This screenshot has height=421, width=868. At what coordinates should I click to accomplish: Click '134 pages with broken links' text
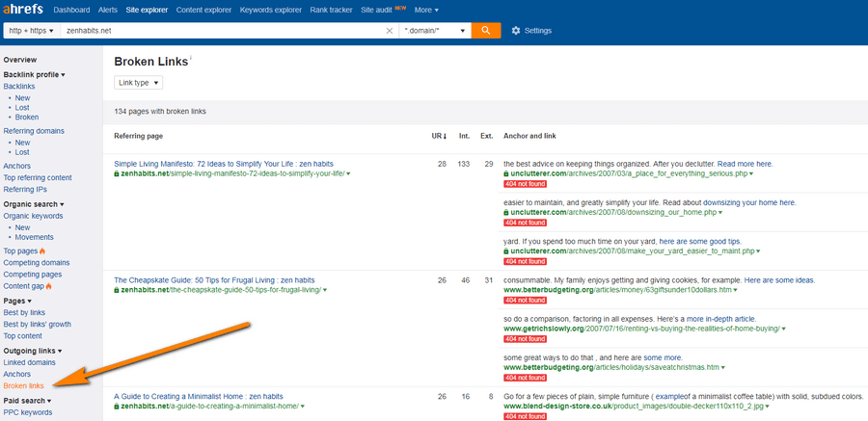(160, 111)
